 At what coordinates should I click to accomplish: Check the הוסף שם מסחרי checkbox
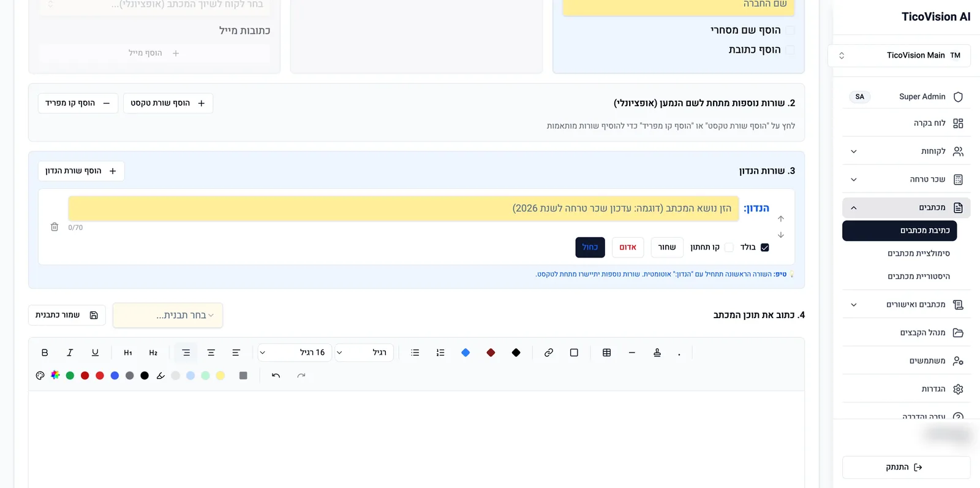790,30
